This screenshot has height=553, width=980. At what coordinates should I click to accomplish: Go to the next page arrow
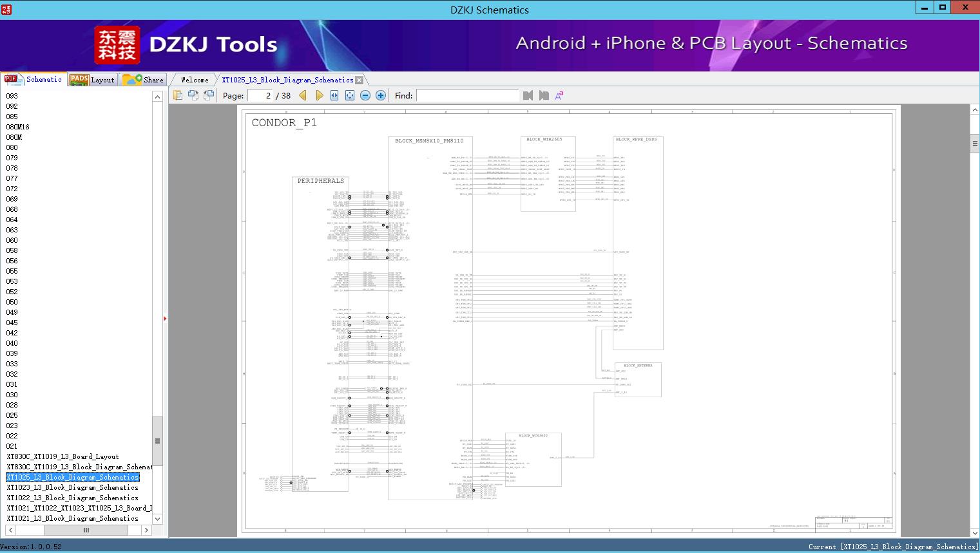point(319,95)
